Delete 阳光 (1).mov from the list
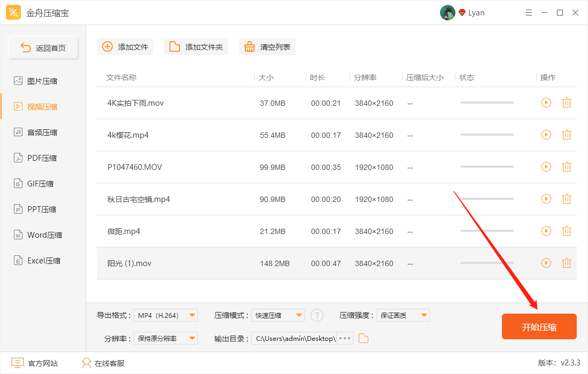 point(567,263)
